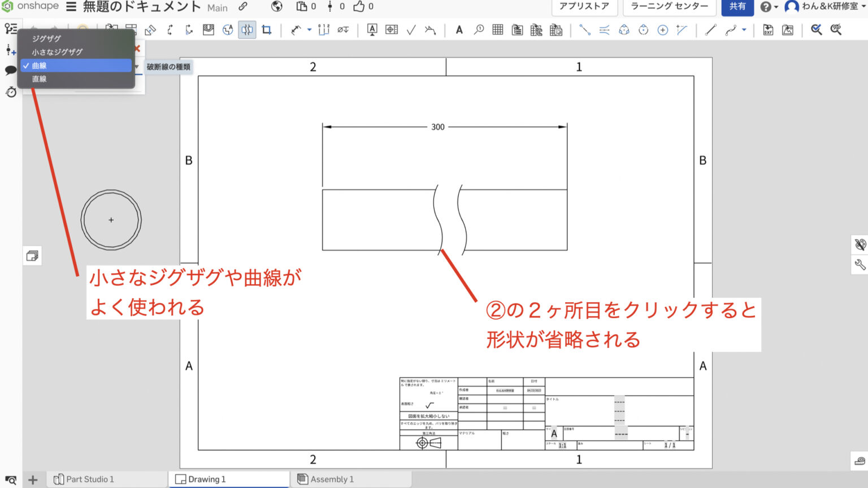Screen dimensions: 868x488
Task: Open the right-side drawing styles icon
Action: pos(860,245)
